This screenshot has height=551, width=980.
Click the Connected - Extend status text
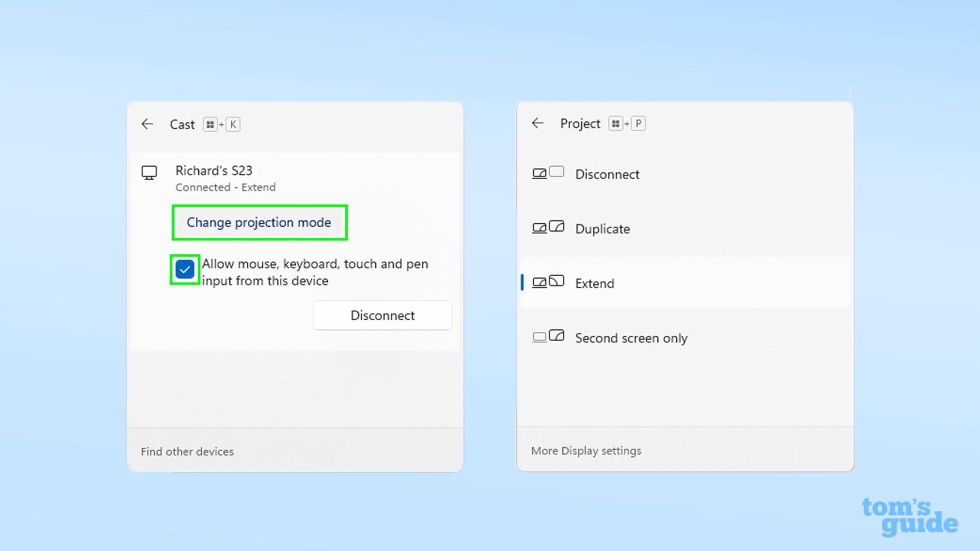(x=226, y=187)
